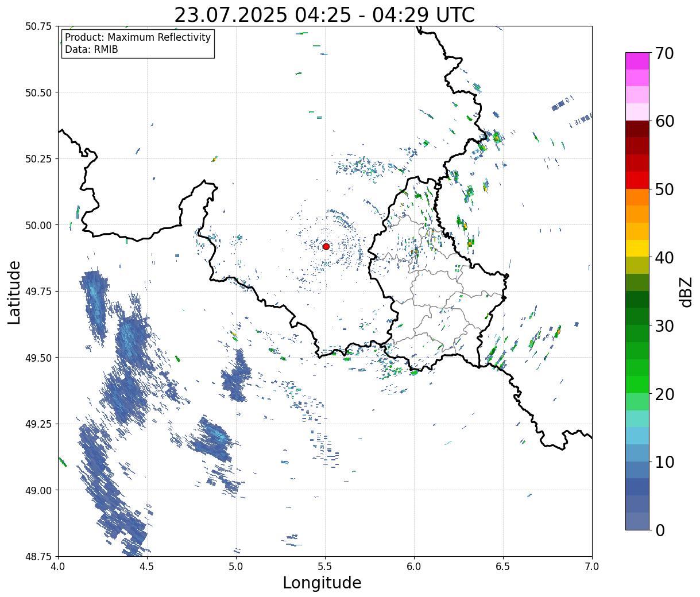Click the latitude tick label 50.50
700x597 pixels.
(38, 92)
